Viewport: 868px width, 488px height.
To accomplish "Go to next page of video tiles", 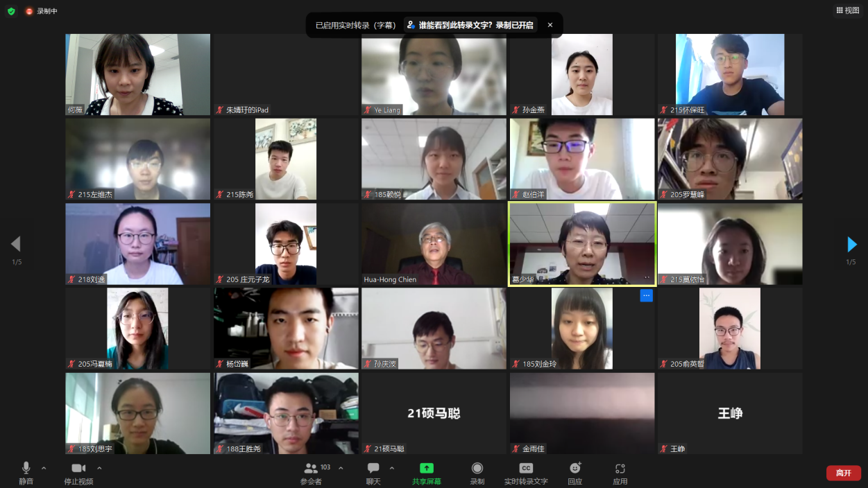I will pyautogui.click(x=851, y=245).
